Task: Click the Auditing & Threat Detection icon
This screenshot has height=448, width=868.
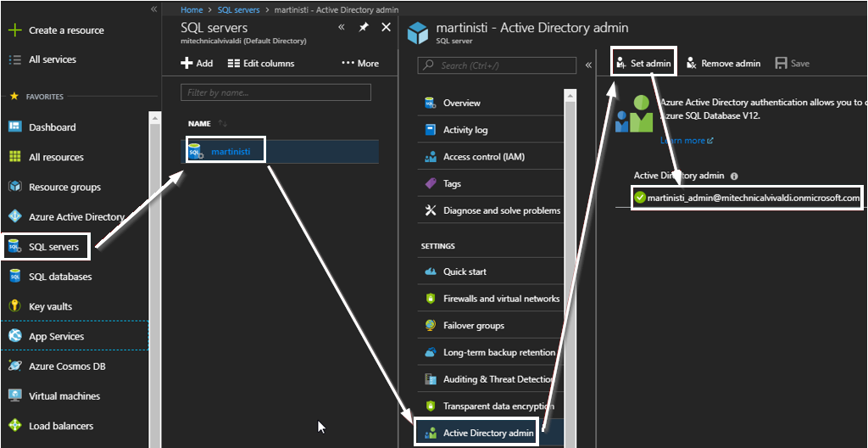Action: coord(431,379)
